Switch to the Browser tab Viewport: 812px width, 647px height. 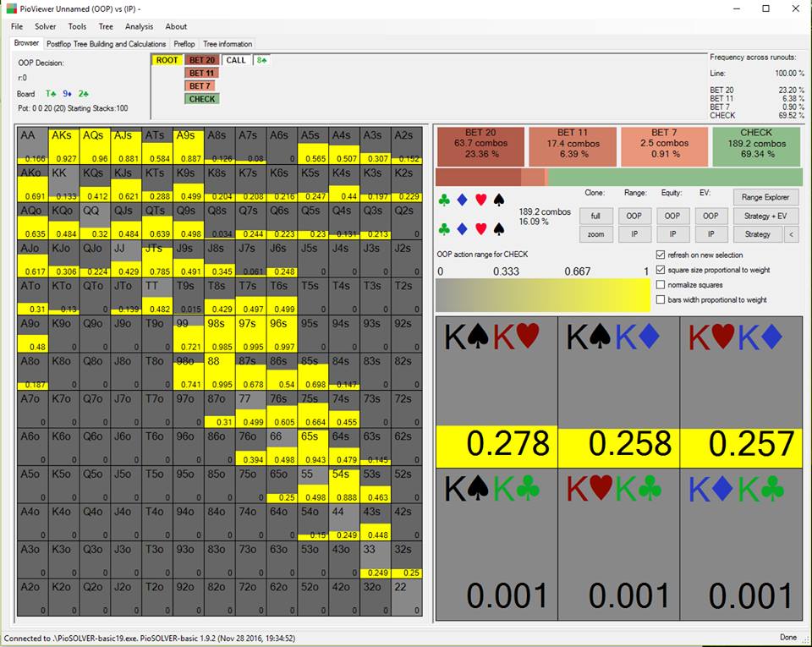[x=26, y=43]
